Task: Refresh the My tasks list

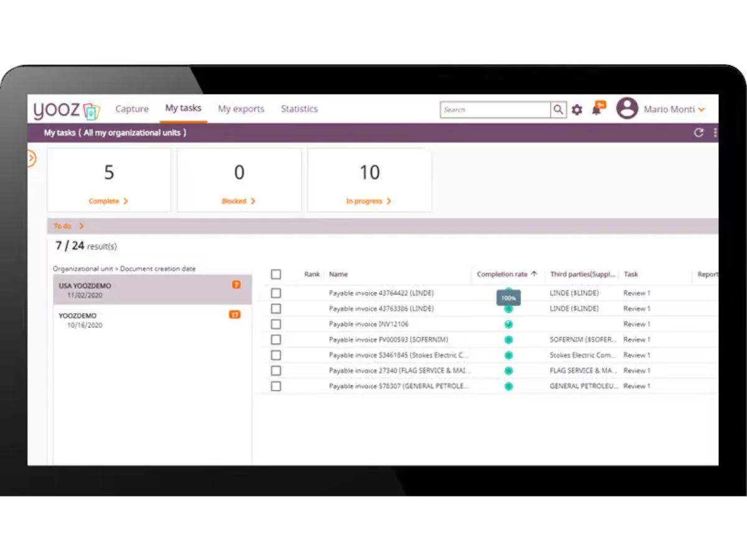Action: 698,133
